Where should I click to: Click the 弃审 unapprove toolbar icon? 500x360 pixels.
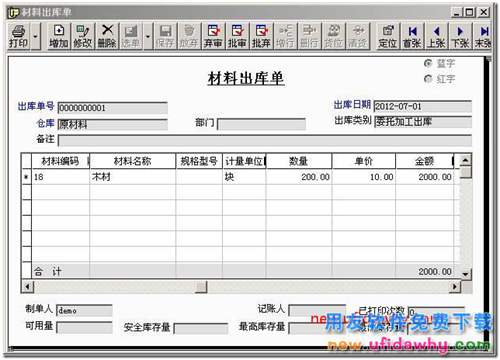click(x=213, y=36)
